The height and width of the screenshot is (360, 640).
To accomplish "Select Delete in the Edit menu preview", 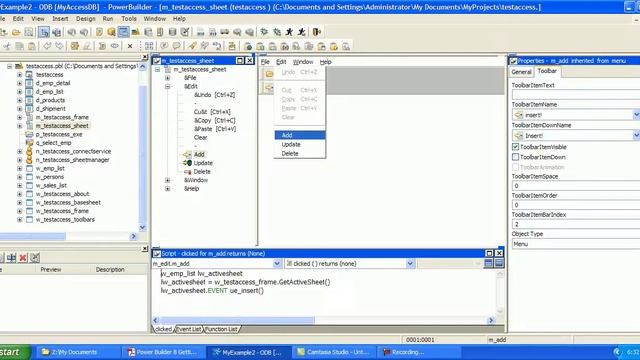I will point(300,153).
